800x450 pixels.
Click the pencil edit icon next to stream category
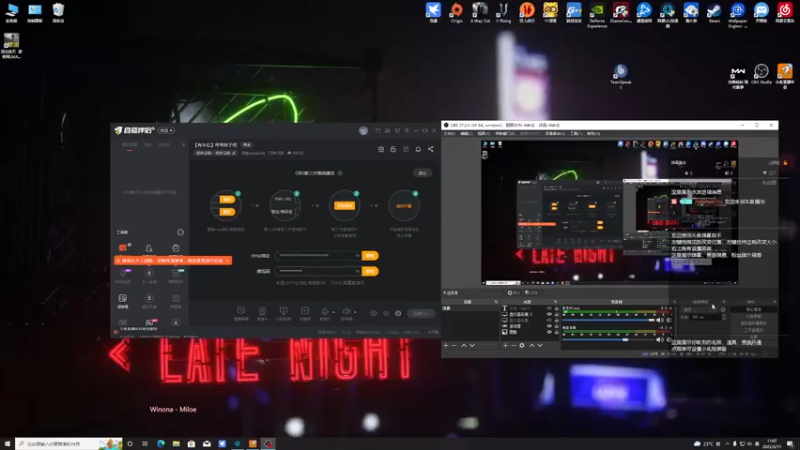pyautogui.click(x=234, y=153)
